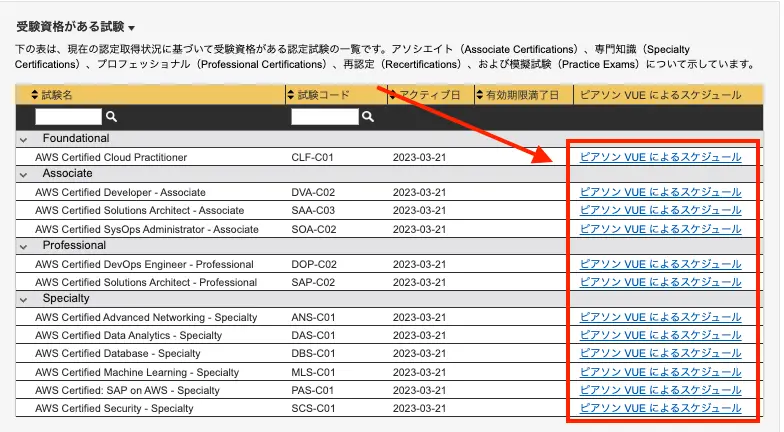This screenshot has height=432, width=784.
Task: Click the 有効期限満了日 column header
Action: pyautogui.click(x=524, y=94)
